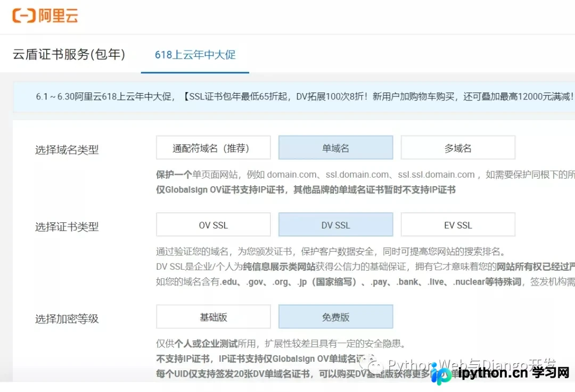Viewport: 575px width, 392px height.
Task: Pick 免费版 encryption level
Action: pyautogui.click(x=335, y=316)
